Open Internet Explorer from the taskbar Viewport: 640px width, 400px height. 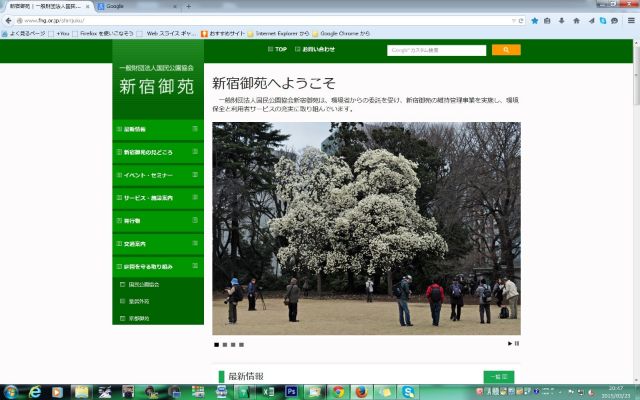(x=37, y=391)
